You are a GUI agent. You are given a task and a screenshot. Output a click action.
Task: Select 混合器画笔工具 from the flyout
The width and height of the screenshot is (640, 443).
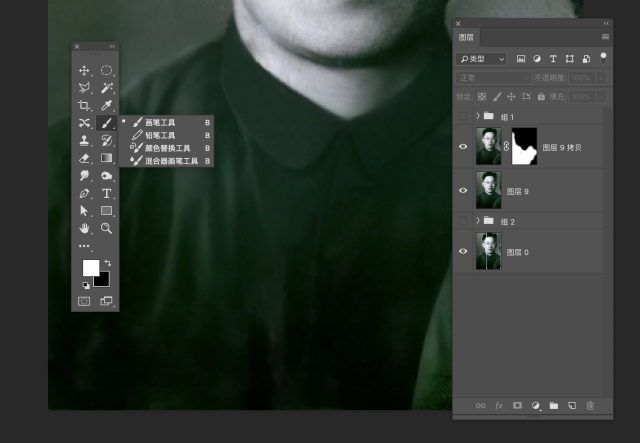(x=170, y=160)
